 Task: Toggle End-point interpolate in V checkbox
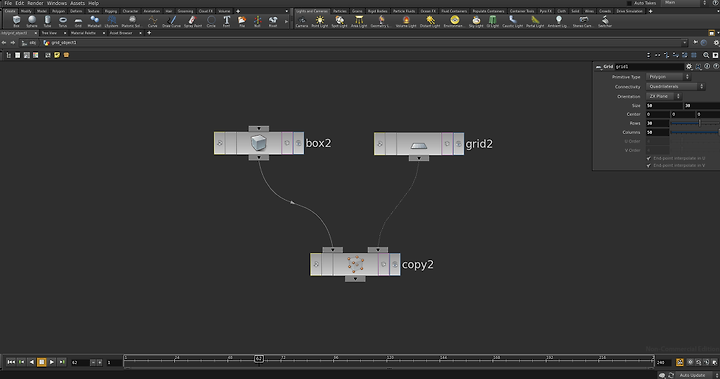[649, 165]
